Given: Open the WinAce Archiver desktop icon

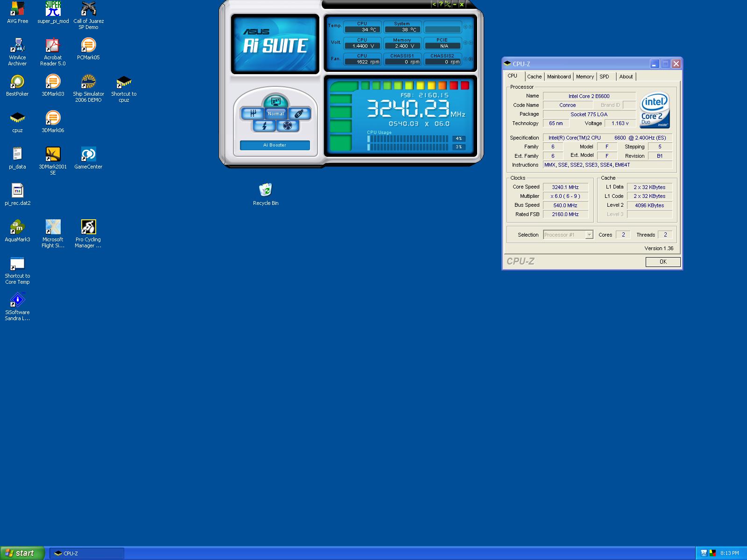Looking at the screenshot, I should click(x=17, y=52).
